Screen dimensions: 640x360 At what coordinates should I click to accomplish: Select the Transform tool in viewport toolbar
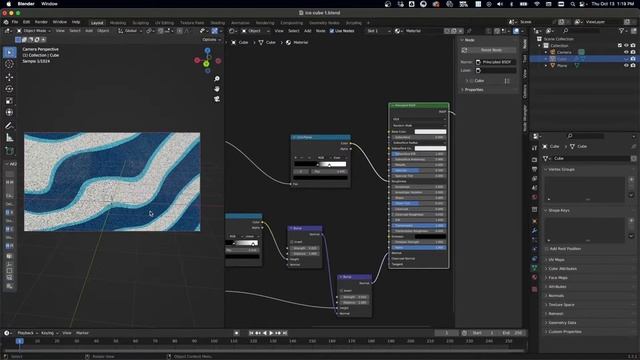[x=9, y=112]
